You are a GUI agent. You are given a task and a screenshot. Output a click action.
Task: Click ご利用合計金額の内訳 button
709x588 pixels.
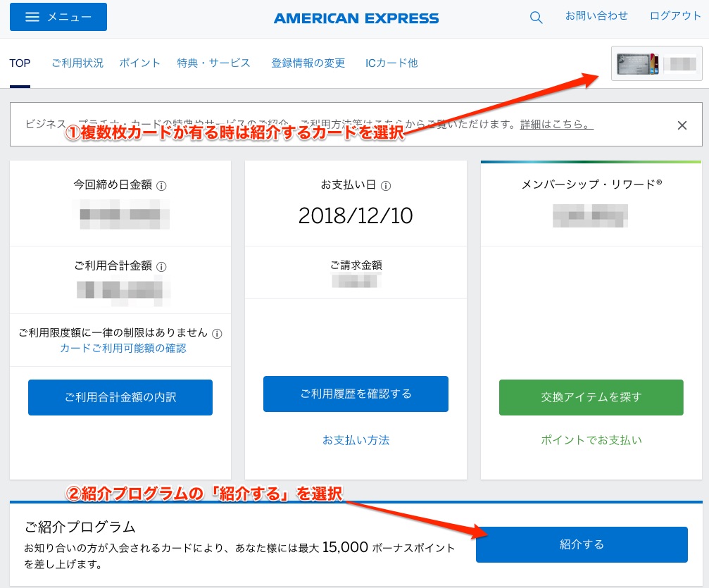(x=120, y=397)
